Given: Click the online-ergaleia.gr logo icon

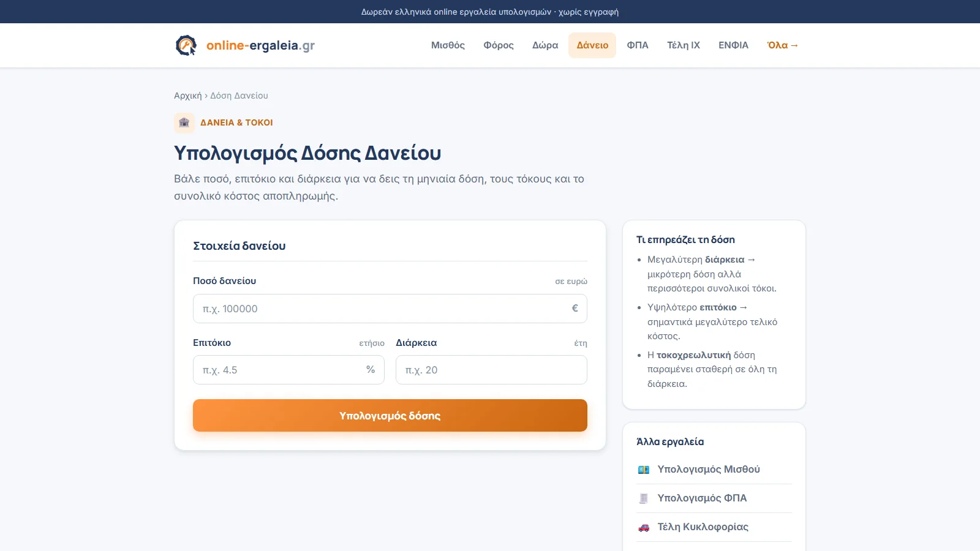Looking at the screenshot, I should (x=186, y=45).
